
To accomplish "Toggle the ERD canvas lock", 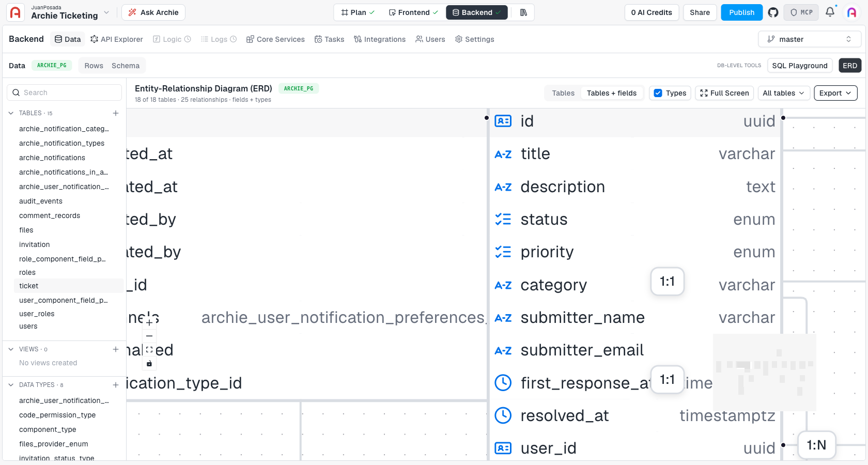I will point(149,364).
